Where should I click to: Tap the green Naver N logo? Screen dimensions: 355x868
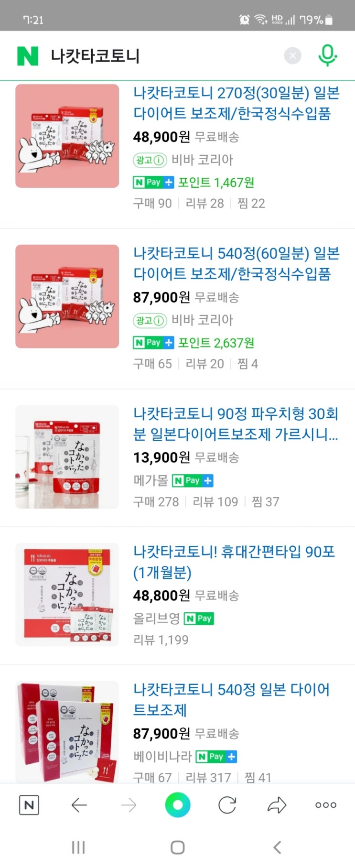pyautogui.click(x=27, y=56)
